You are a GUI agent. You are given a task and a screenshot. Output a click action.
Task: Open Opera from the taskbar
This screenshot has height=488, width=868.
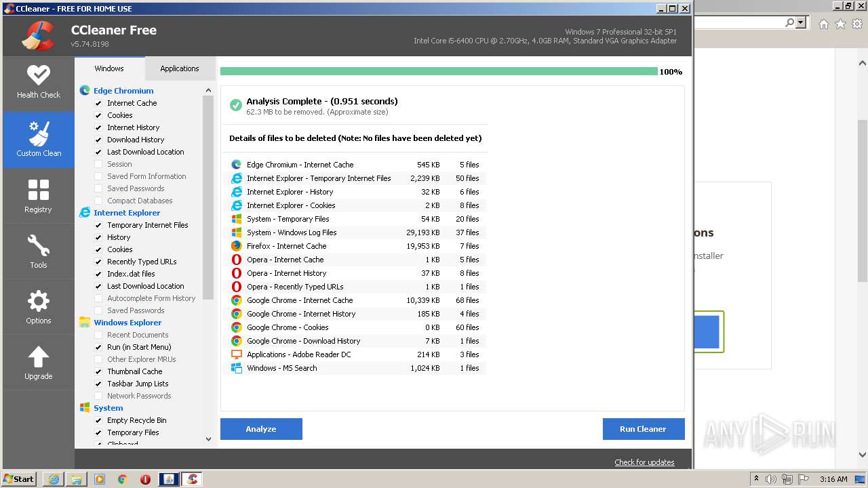point(145,479)
